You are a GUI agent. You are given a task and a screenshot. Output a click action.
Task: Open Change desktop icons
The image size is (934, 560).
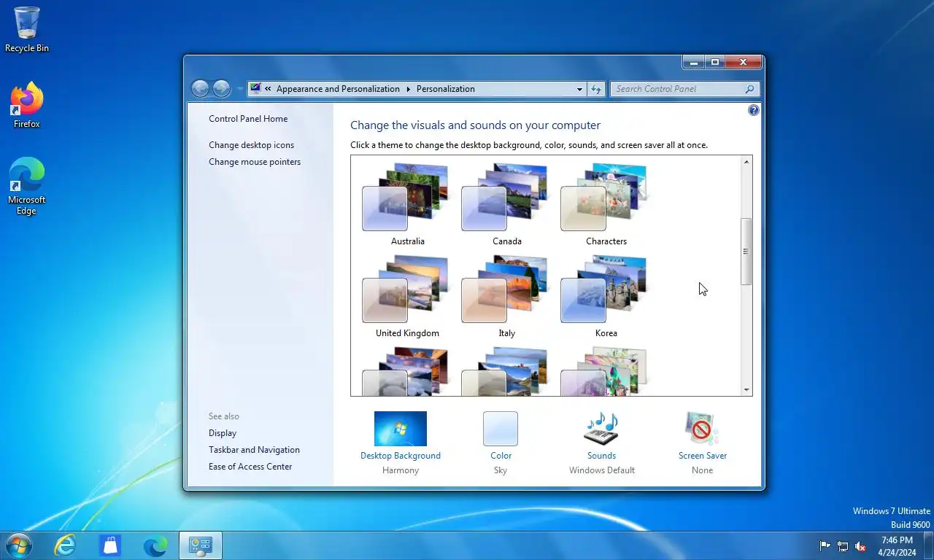(x=251, y=145)
